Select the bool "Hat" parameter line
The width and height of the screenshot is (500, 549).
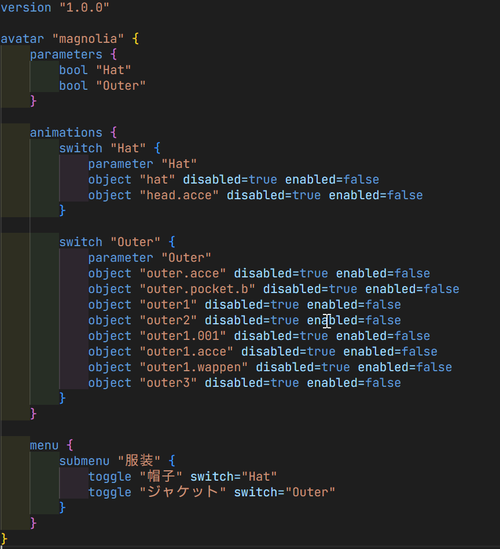tap(95, 70)
